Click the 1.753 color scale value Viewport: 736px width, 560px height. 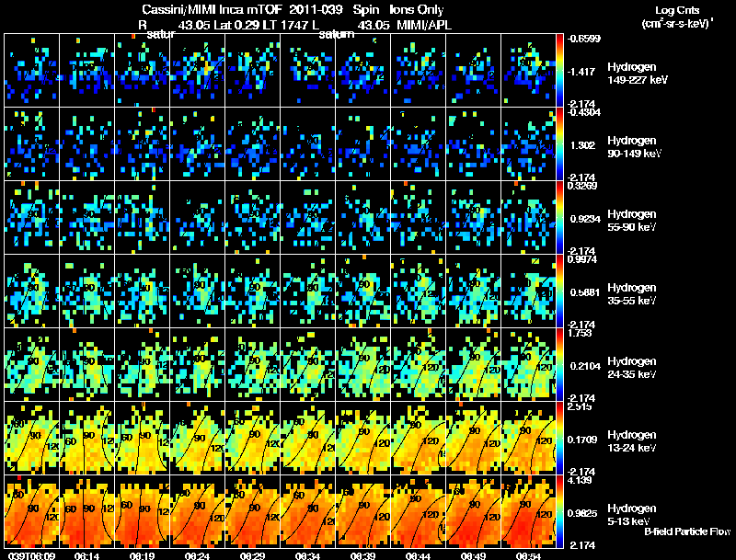pyautogui.click(x=580, y=333)
